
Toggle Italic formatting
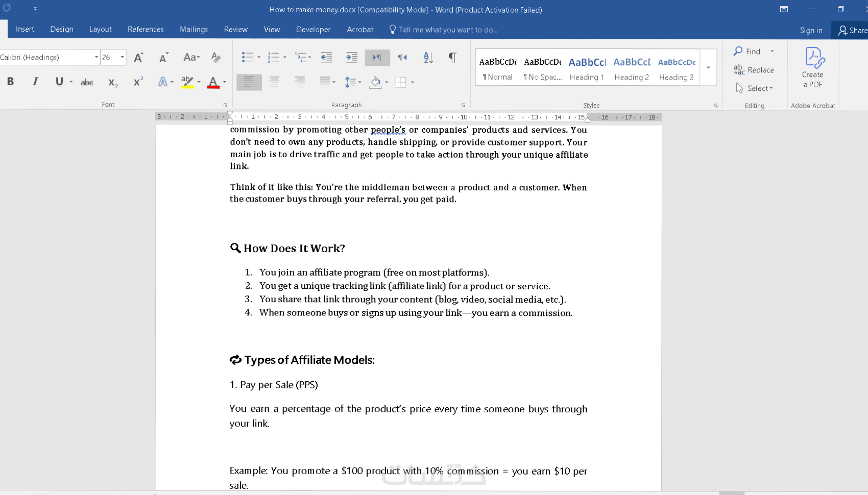pyautogui.click(x=35, y=82)
